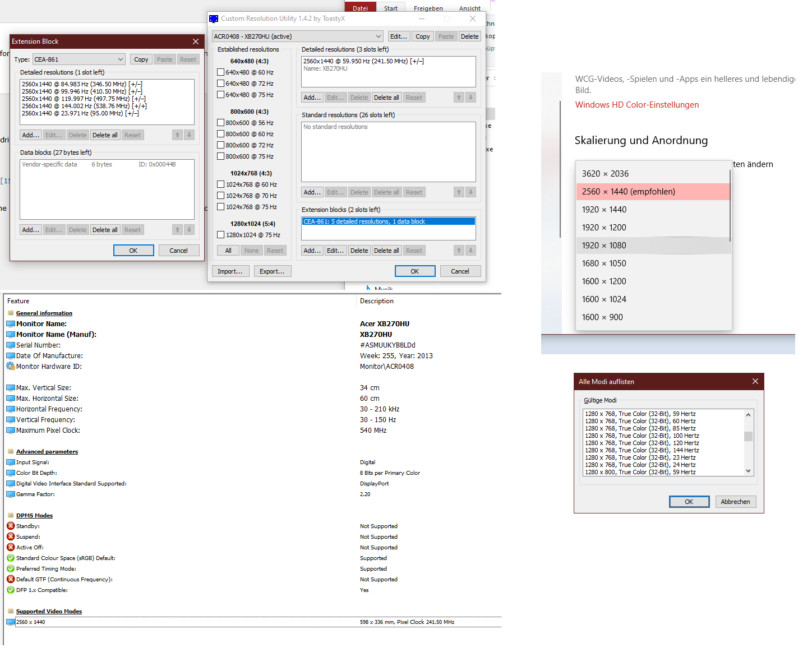
Task: Click monitor icon beside Monitor Name
Action: tap(11, 324)
